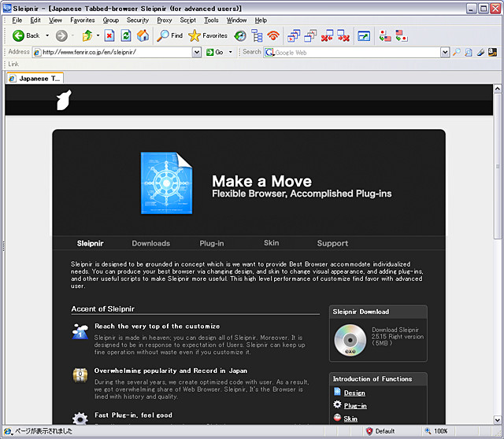Click the orange RSS feed icon
The height and width of the screenshot is (439, 504).
(x=273, y=35)
